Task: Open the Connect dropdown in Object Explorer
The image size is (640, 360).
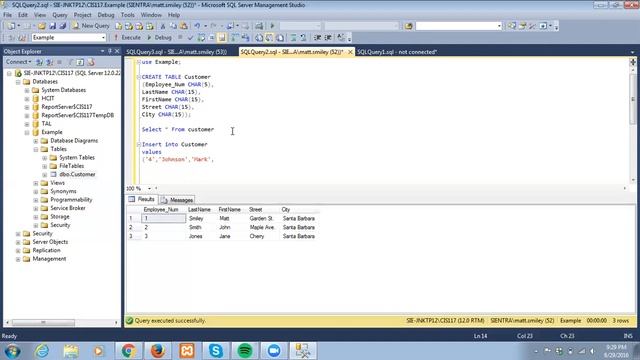Action: tap(18, 62)
